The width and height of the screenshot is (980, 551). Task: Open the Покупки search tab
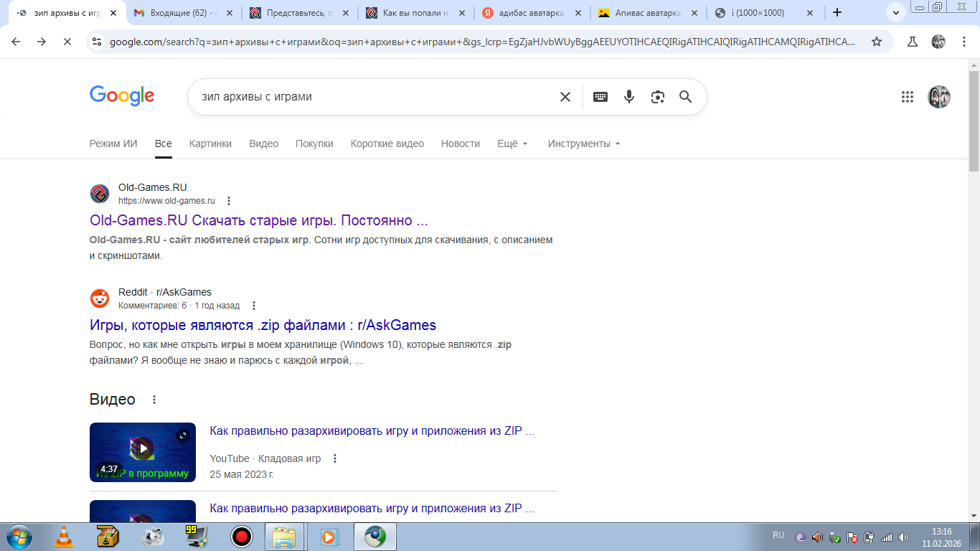314,143
